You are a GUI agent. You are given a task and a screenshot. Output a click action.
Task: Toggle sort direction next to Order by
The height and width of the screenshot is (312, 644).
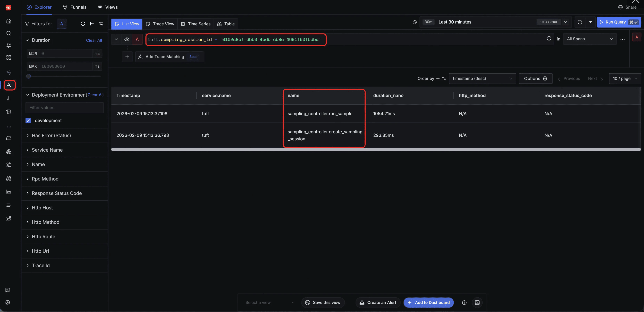444,78
